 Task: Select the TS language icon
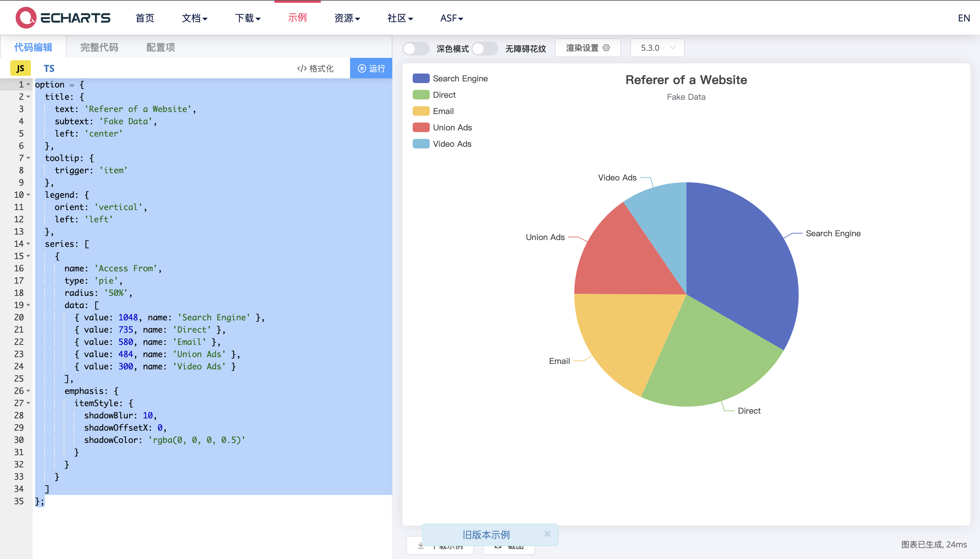(x=49, y=68)
